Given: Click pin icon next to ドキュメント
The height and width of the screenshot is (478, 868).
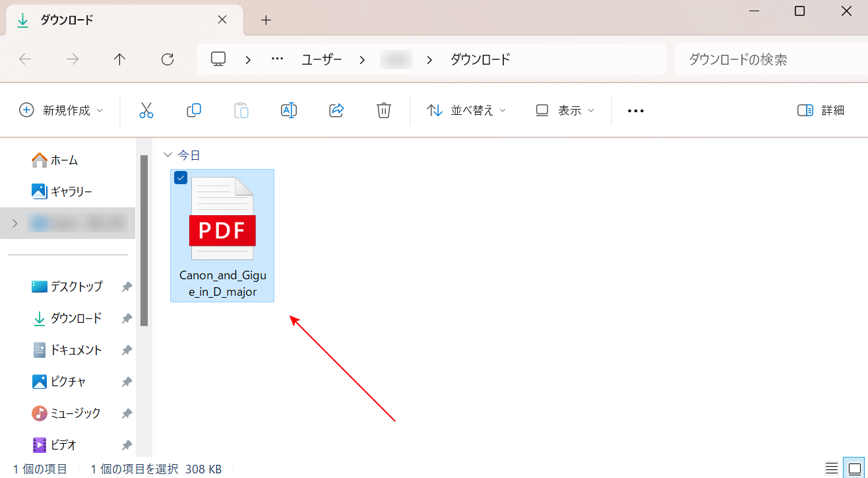Looking at the screenshot, I should (126, 350).
